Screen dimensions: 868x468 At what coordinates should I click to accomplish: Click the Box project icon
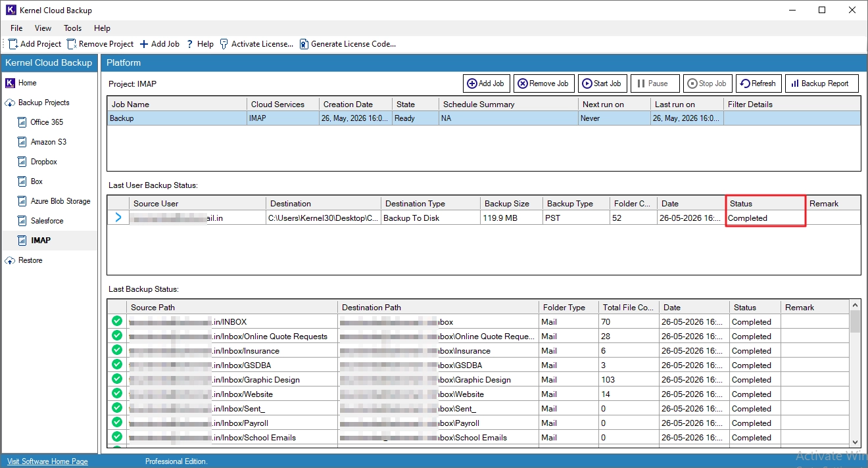pyautogui.click(x=22, y=181)
